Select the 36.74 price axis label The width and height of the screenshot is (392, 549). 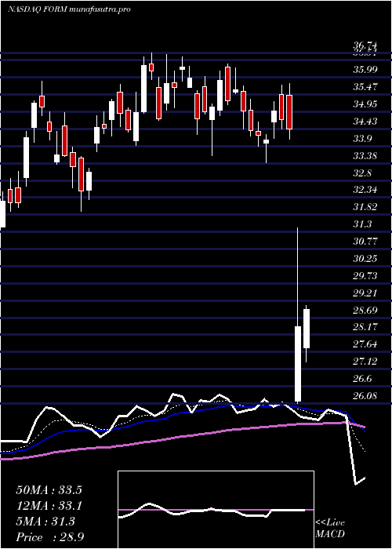365,45
